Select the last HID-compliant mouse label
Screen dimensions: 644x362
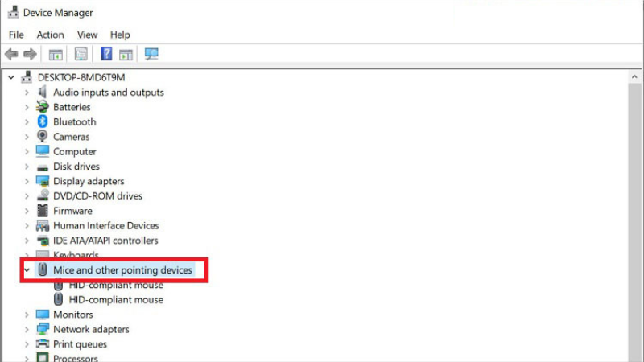pyautogui.click(x=116, y=299)
